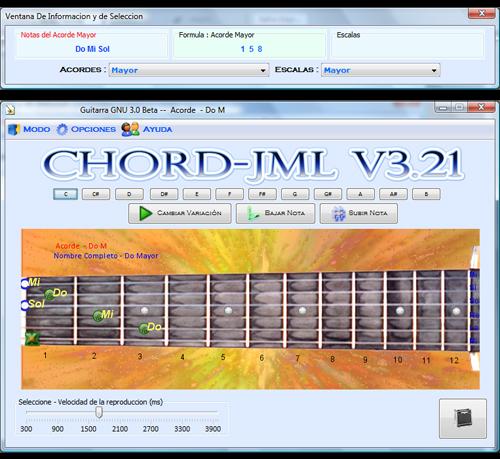Viewport: 500px width, 459px height.
Task: Open the Acordes dropdown set to Mayor
Action: 189,70
